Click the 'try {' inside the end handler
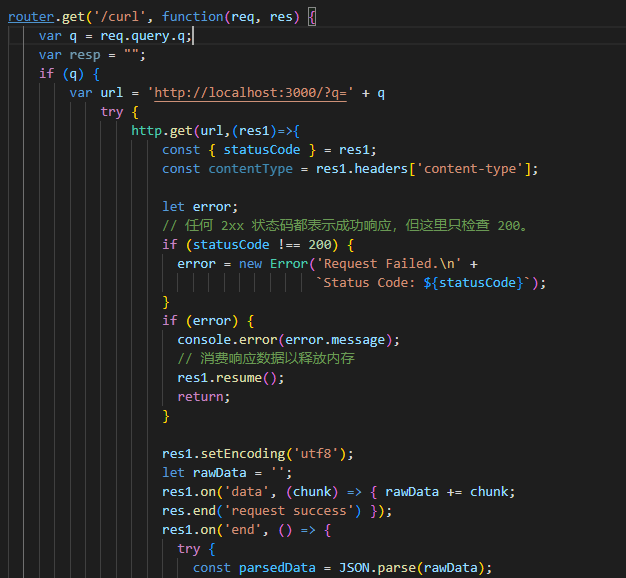This screenshot has width=626, height=578. 196,549
